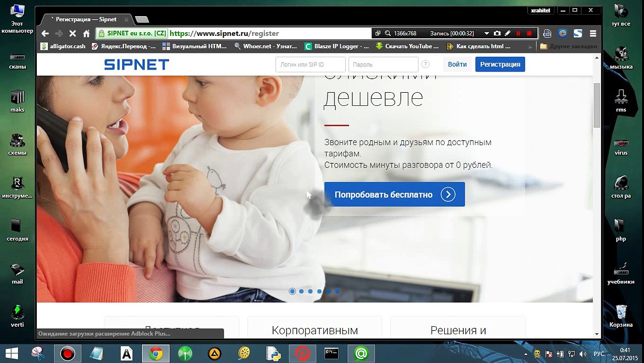
Task: Open the browser home page icon
Action: [86, 33]
